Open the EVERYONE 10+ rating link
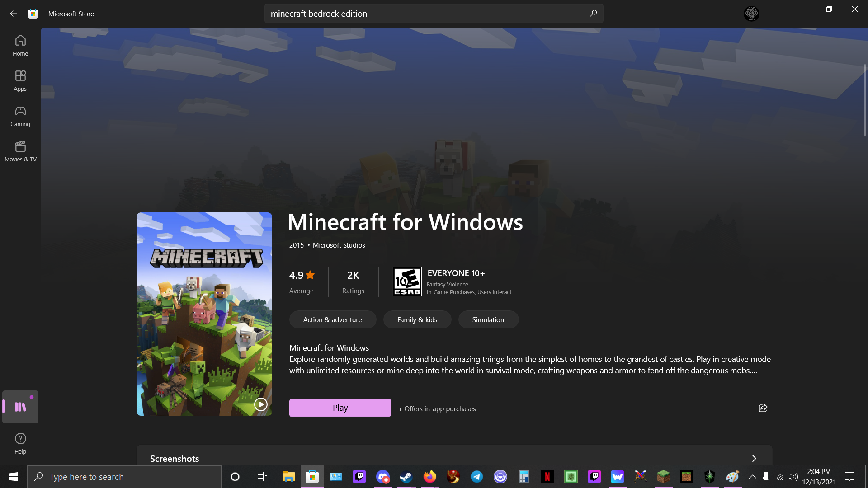 point(456,273)
